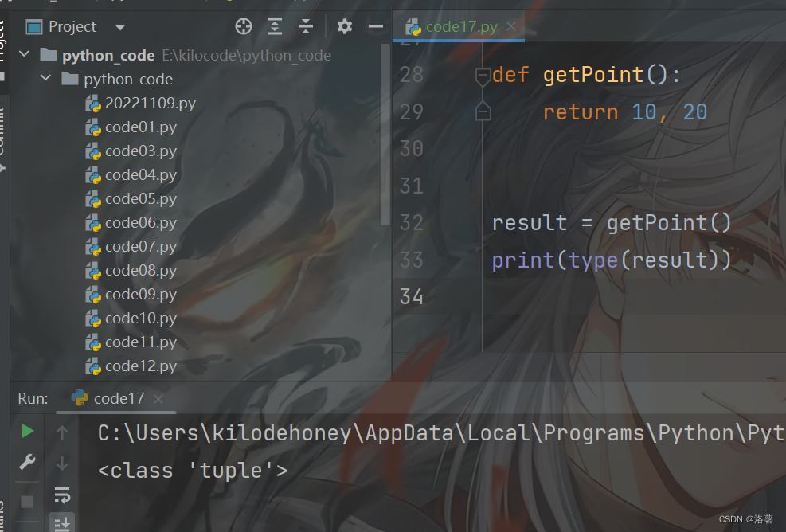Click the return 10, 20 statement
This screenshot has width=786, height=532.
pos(625,111)
